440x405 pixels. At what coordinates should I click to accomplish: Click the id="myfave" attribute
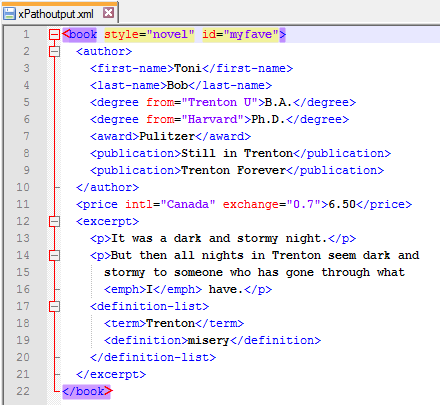240,34
